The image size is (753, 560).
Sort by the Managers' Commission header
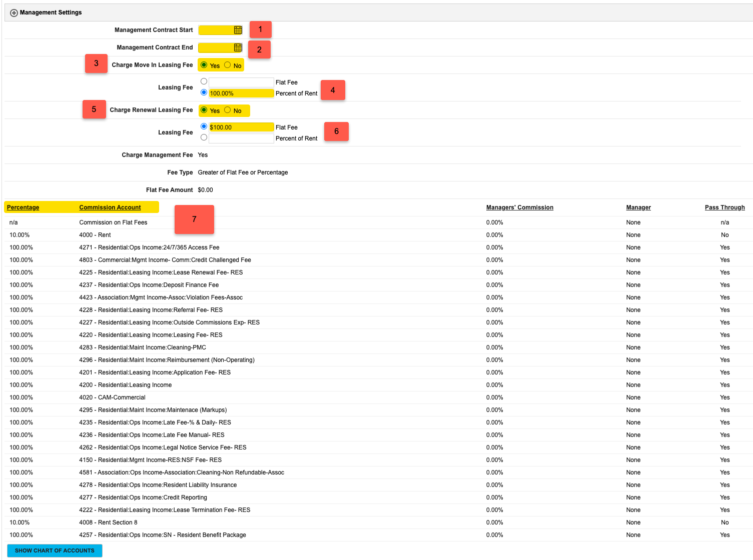[x=519, y=207]
